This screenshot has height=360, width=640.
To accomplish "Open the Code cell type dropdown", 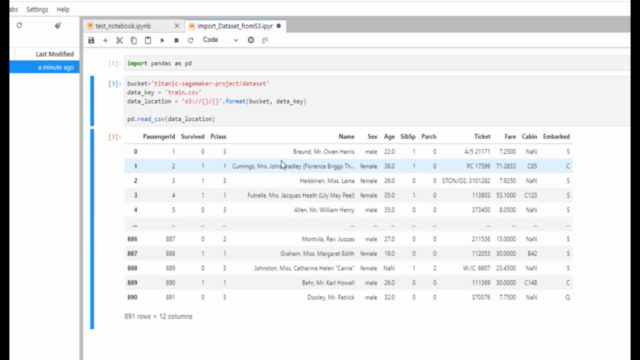I will pos(220,40).
